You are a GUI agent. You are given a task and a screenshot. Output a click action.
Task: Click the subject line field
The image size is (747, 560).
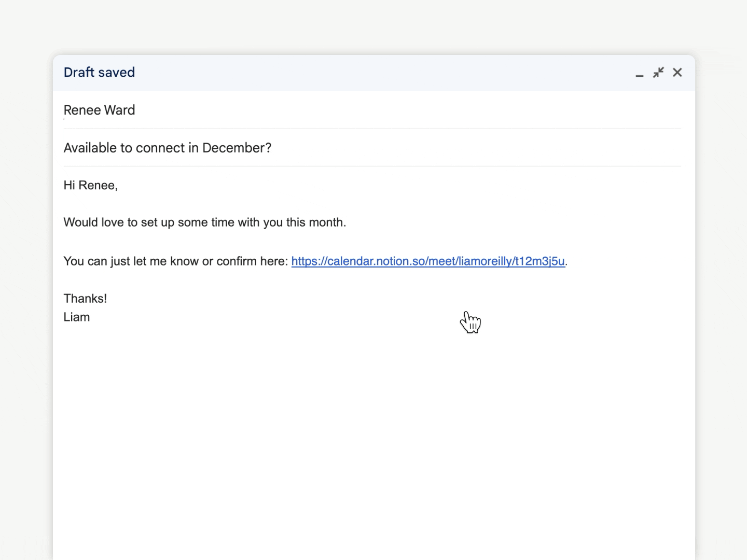363,148
